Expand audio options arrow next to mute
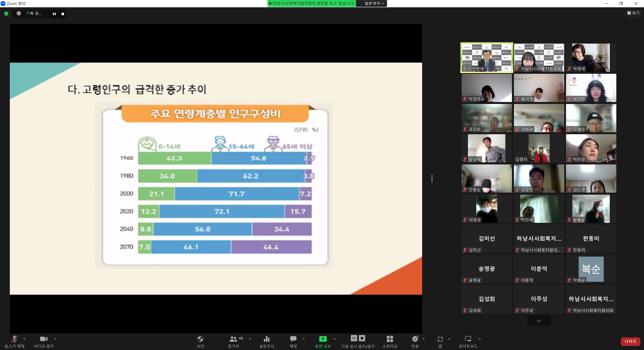The width and height of the screenshot is (644, 350). [24, 339]
